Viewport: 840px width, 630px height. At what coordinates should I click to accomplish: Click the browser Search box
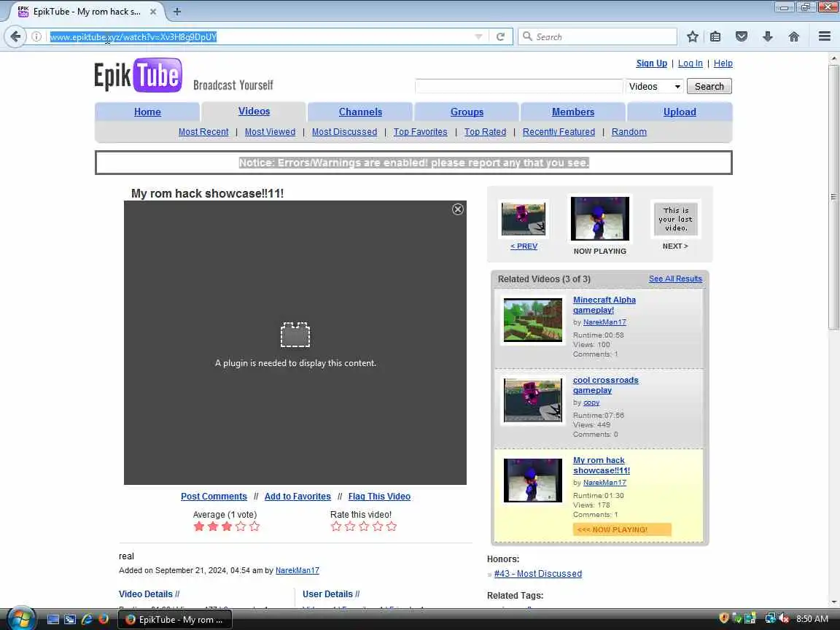point(597,36)
